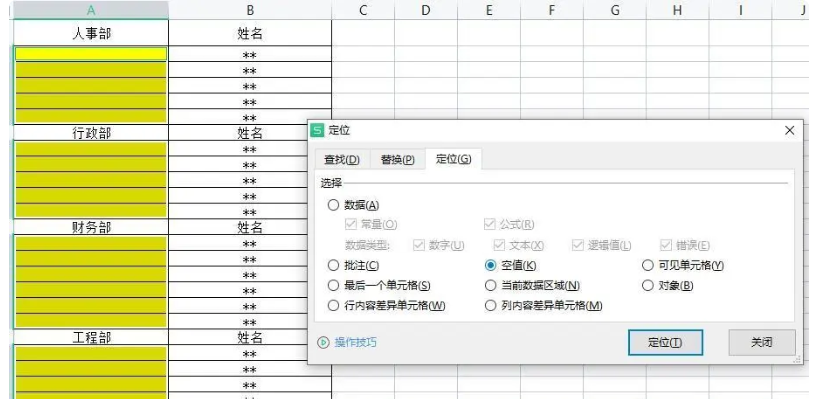Select column A header
The width and height of the screenshot is (832, 399).
click(91, 10)
